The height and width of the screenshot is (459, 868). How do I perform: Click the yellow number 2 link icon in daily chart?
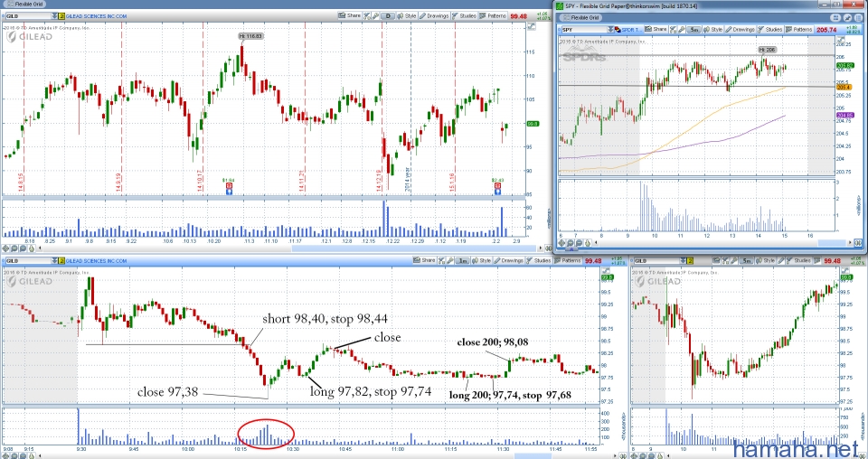pos(61,16)
